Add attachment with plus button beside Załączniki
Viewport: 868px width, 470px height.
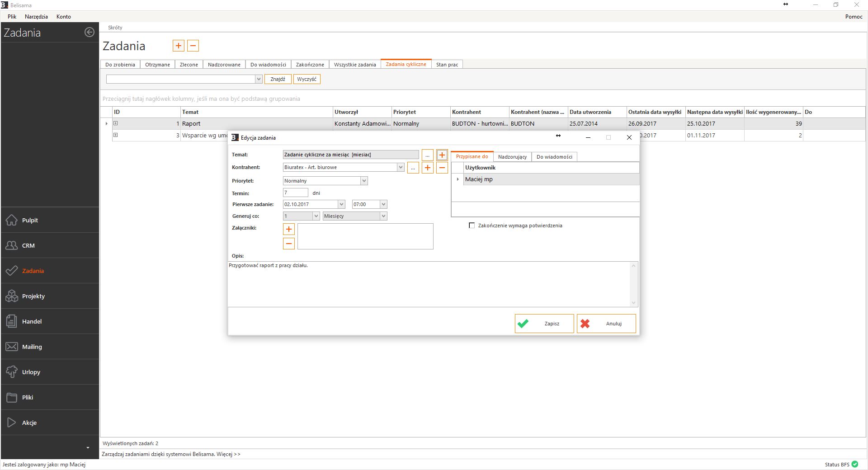(288, 229)
